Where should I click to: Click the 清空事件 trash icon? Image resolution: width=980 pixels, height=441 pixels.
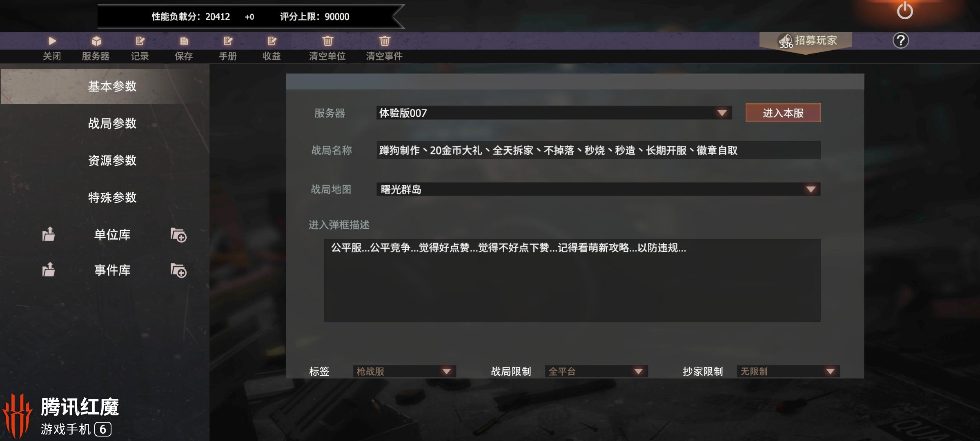[384, 41]
